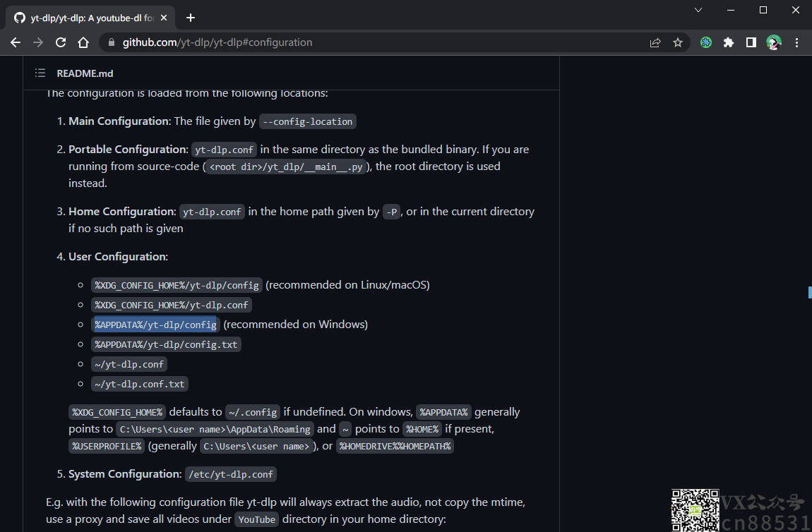
Task: Click the <root dir>/yt_dlp/__main__.py code
Action: (286, 167)
